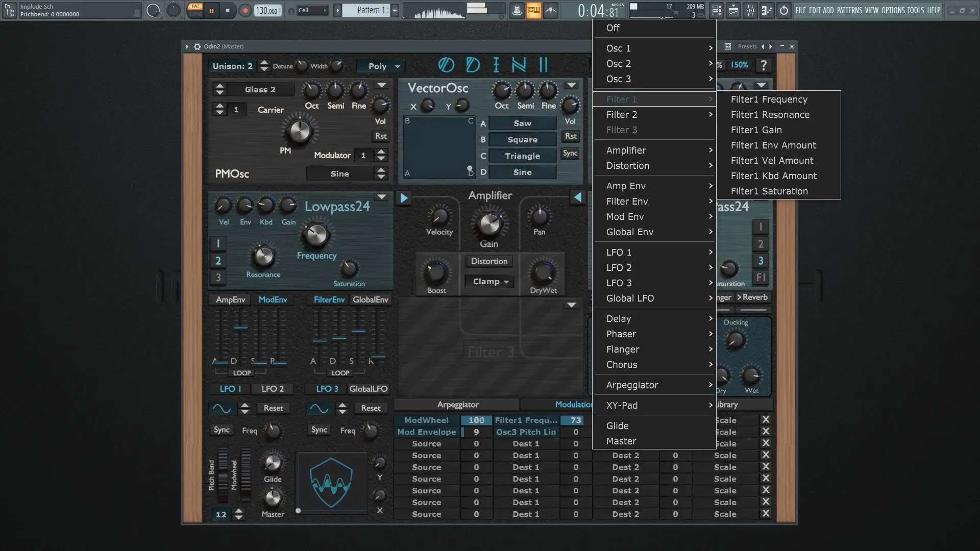This screenshot has width=980, height=551.
Task: Open the Cell snap dropdown
Action: point(311,11)
